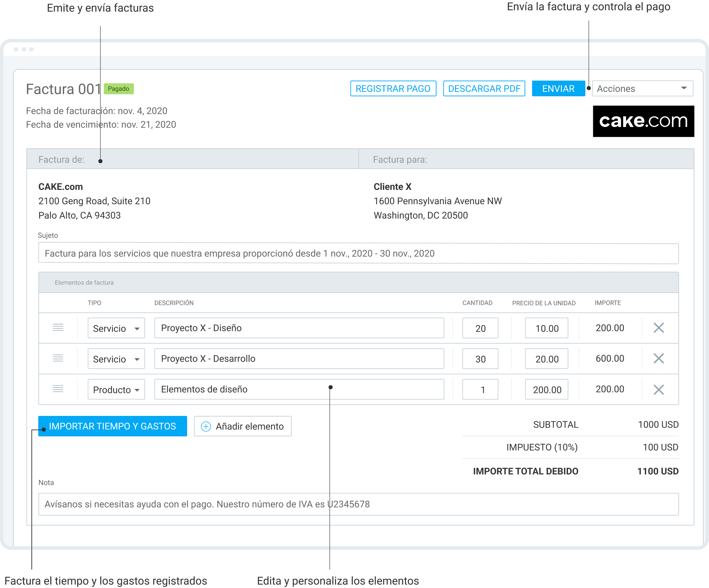Click 'Washington, DC 20500' text

tap(421, 215)
